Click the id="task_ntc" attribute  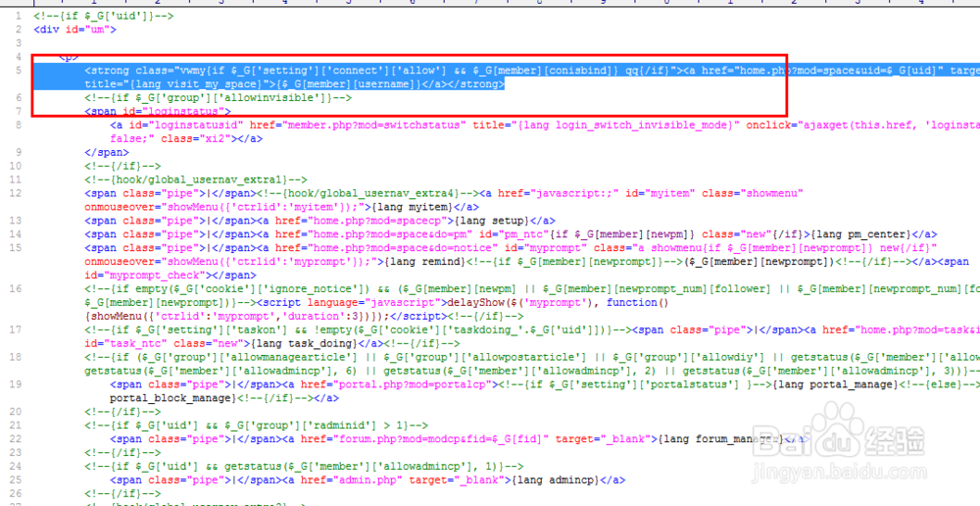click(125, 344)
